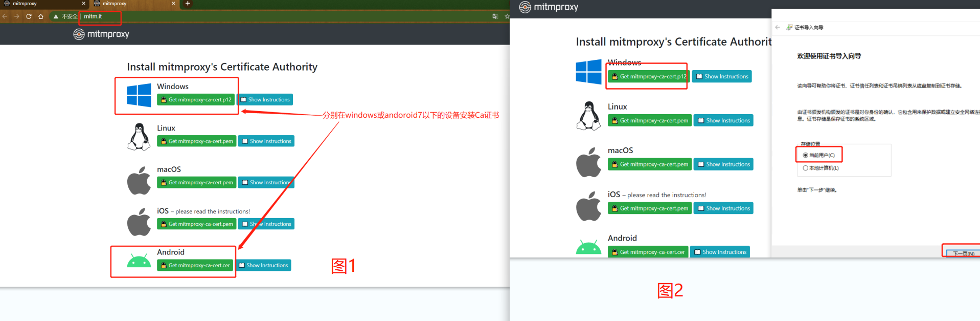Close the leftmost mitmproxy browser tab
The image size is (980, 321).
click(x=84, y=4)
